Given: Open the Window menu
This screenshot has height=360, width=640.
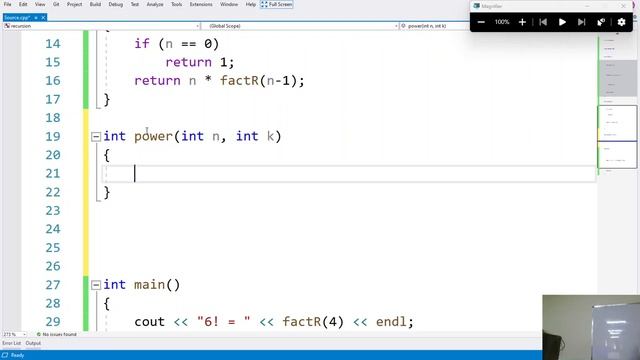Looking at the screenshot, I should tap(229, 4).
